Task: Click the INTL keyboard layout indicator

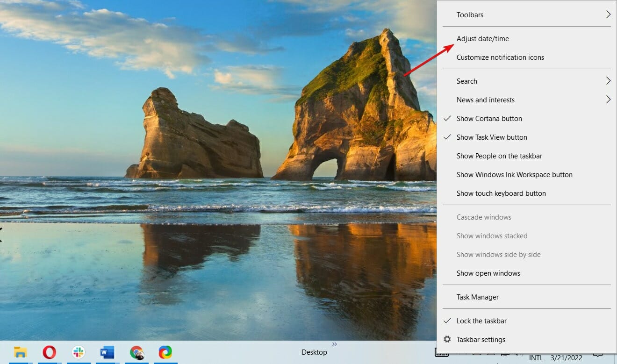Action: pyautogui.click(x=536, y=358)
